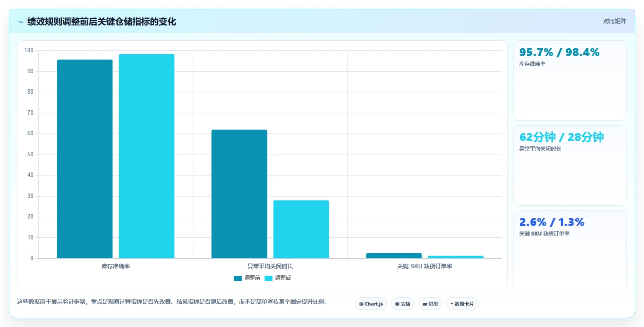Click the chart title 绩效规则调整前后关键仓储指标的变化

point(102,22)
